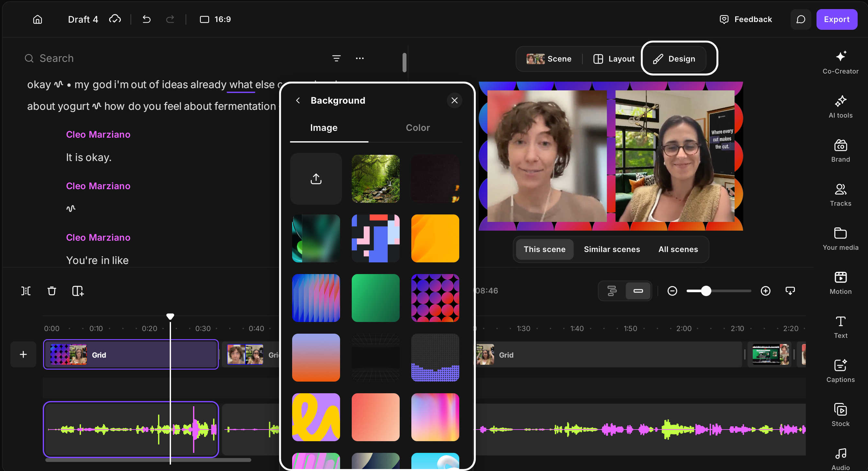Open the Captions panel
The image size is (868, 471).
click(840, 371)
